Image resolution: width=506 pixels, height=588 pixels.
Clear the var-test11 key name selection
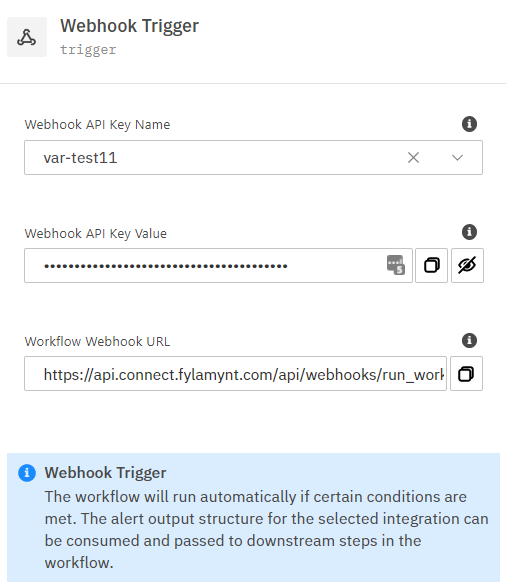point(413,158)
